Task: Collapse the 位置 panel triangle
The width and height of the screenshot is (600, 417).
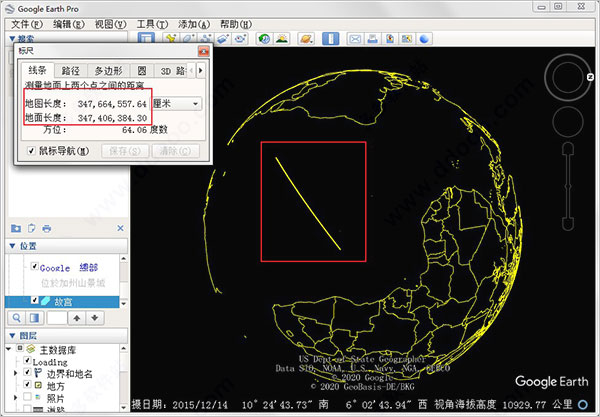Action: [12, 246]
